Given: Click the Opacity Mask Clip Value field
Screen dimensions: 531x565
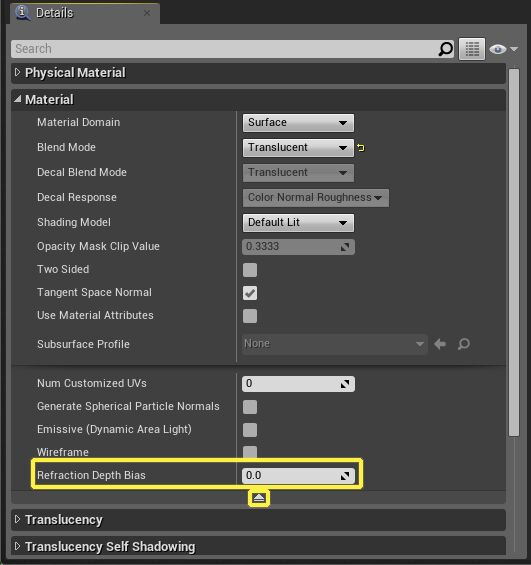Looking at the screenshot, I should point(298,247).
